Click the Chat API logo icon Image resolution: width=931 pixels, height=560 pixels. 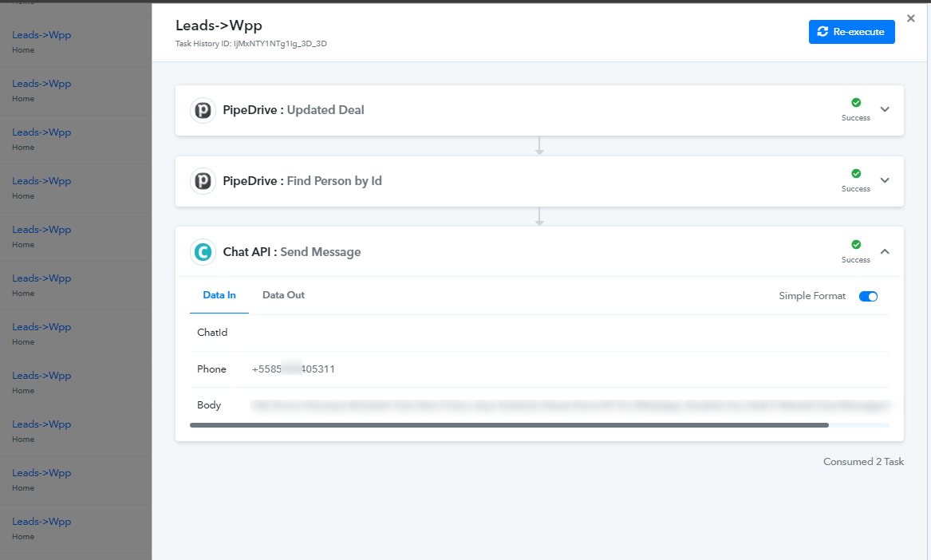[203, 252]
